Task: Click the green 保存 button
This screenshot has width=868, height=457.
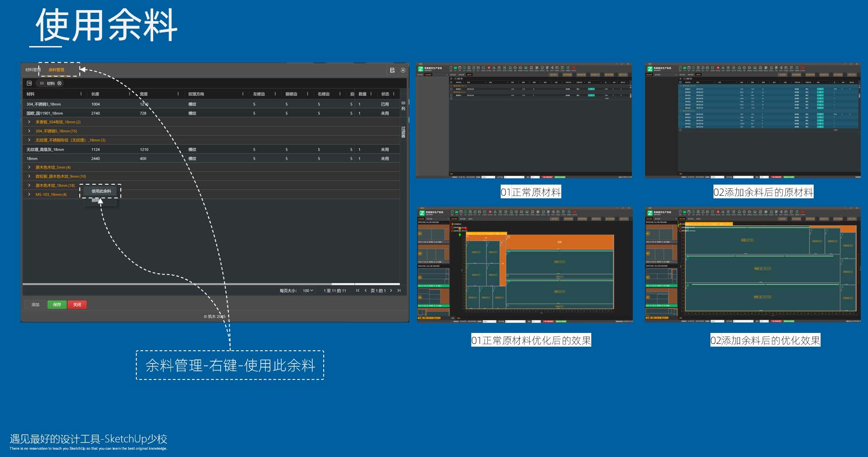Action: pos(57,305)
